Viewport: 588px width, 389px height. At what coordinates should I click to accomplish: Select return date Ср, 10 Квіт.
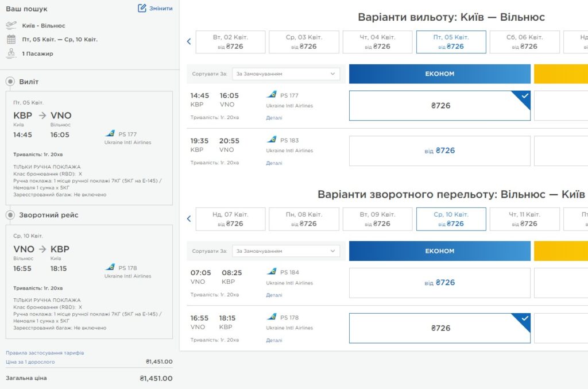click(x=451, y=219)
